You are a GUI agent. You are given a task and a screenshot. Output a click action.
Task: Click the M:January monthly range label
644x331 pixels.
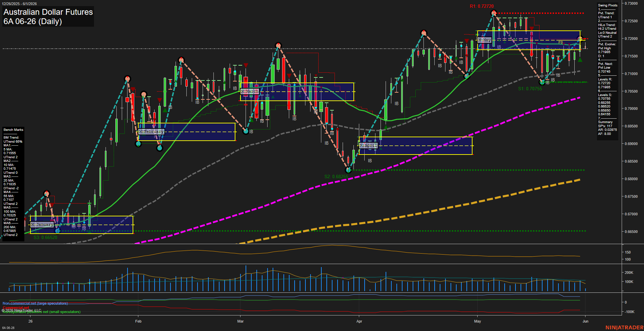[42, 224]
